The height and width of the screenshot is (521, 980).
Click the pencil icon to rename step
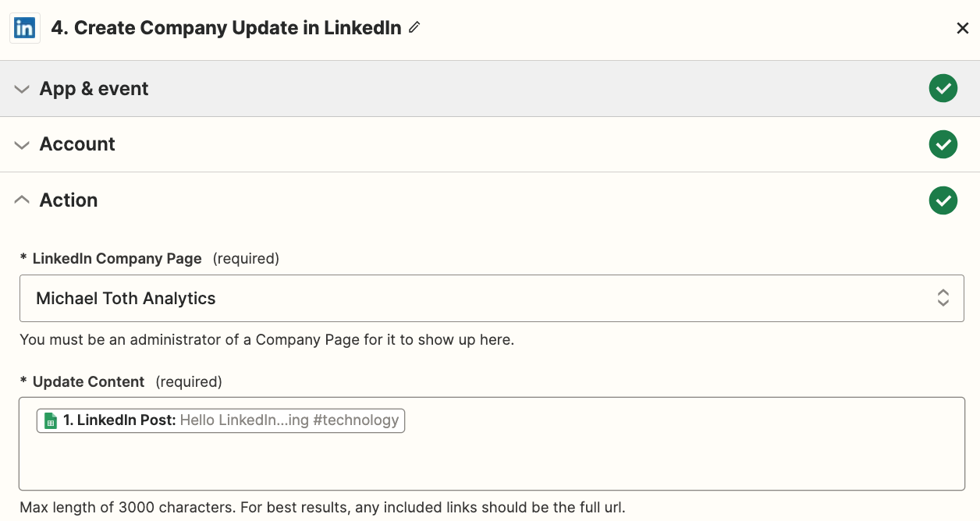tap(414, 28)
